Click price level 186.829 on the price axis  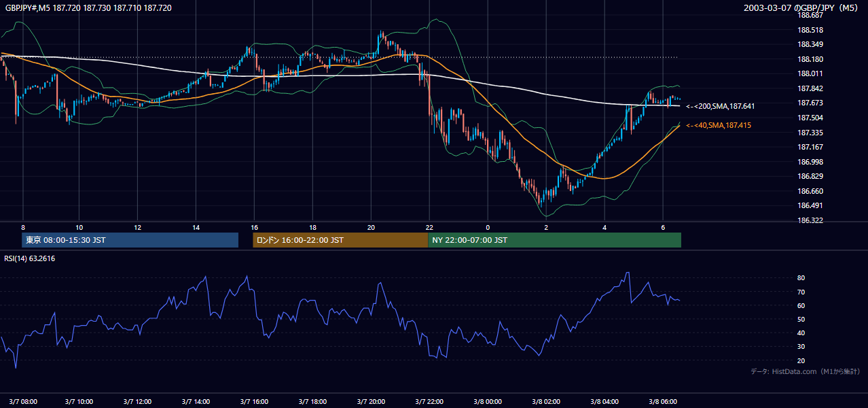tap(810, 176)
